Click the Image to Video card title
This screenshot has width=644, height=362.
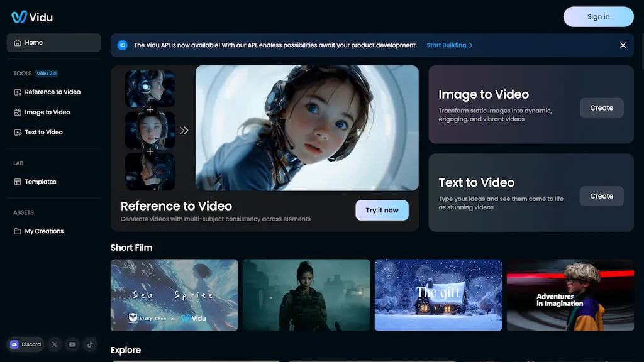tap(484, 94)
